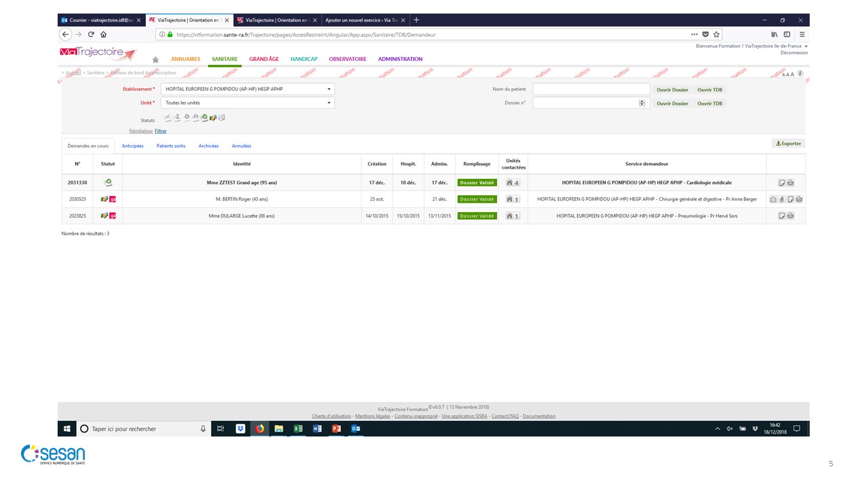This screenshot has height=488, width=868.
Task: Open PowerPoint from the Windows taskbar
Action: [336, 428]
